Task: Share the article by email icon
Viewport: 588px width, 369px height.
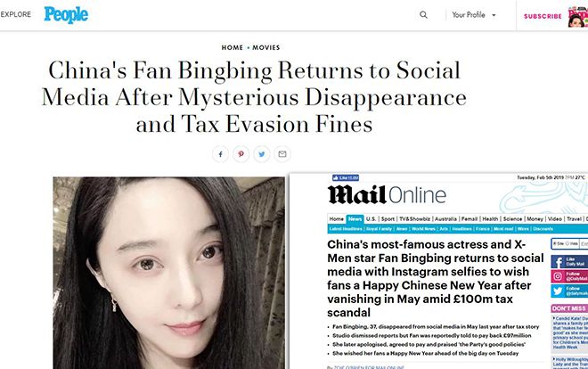Action: (282, 154)
